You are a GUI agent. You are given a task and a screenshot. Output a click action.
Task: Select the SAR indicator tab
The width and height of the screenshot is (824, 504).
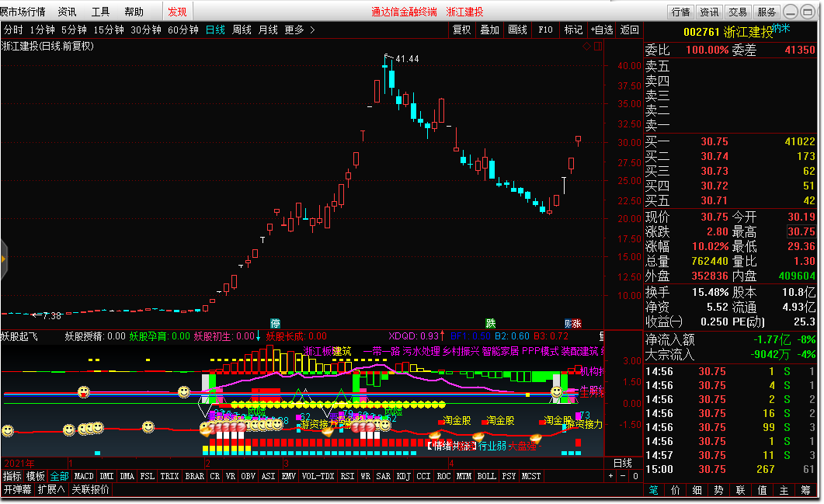pyautogui.click(x=384, y=476)
